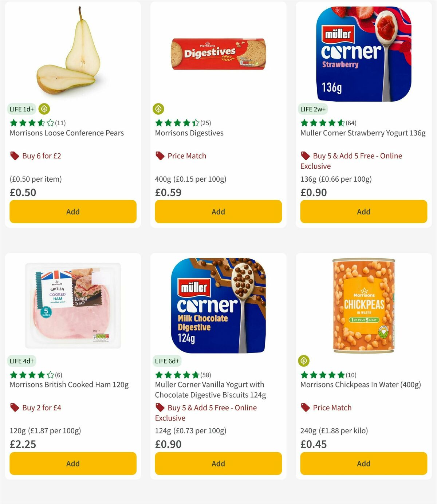The width and height of the screenshot is (437, 504).
Task: Click the leaf icon on Morrisons Chickpeas card
Action: tap(304, 361)
